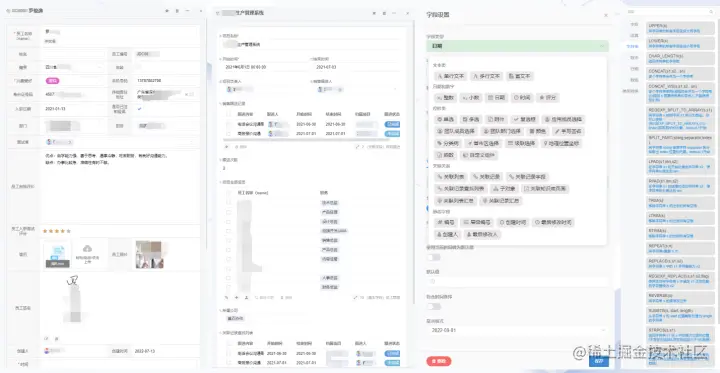This screenshot has width=720, height=373.
Task: Tick the checkbox for the 人事总监 member row
Action: [229, 277]
